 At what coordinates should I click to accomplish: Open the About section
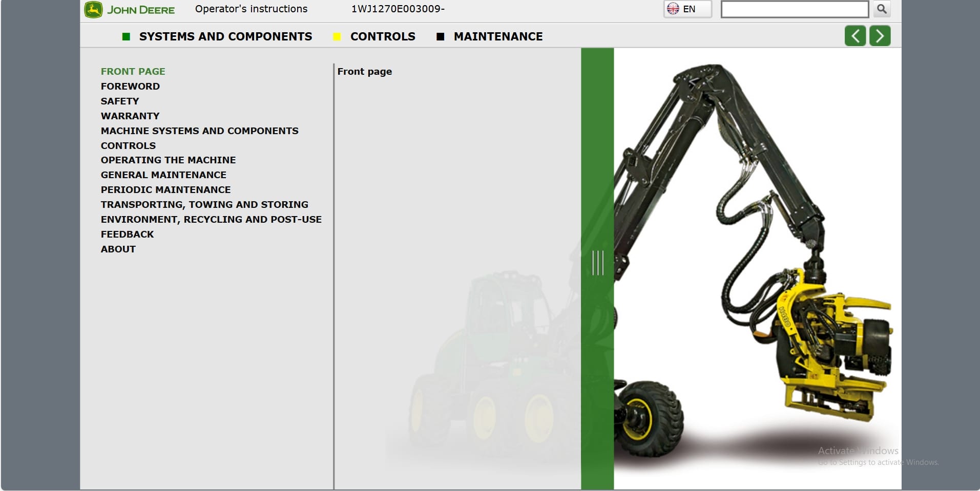118,249
